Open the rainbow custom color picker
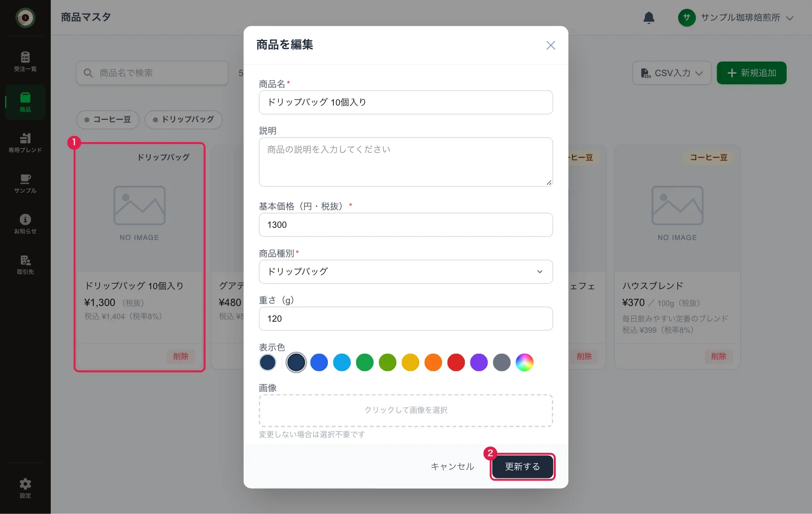This screenshot has width=812, height=514. (x=524, y=362)
